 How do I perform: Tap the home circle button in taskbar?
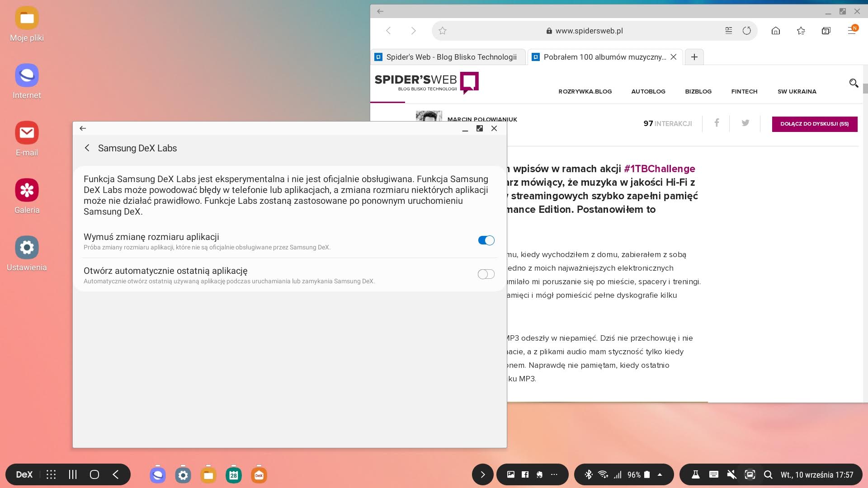click(x=94, y=474)
